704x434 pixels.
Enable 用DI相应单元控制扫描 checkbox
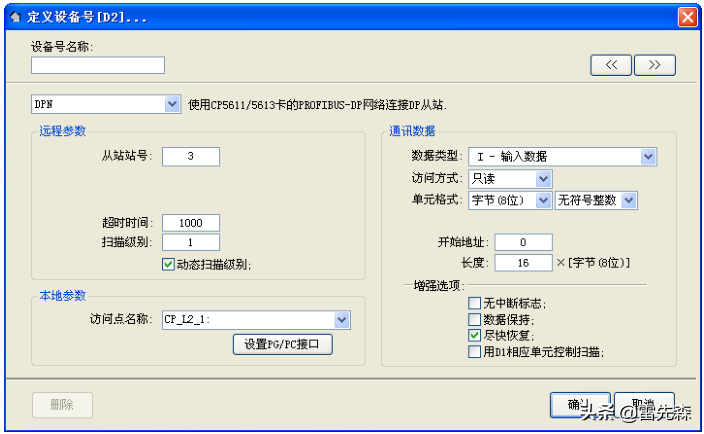click(475, 351)
